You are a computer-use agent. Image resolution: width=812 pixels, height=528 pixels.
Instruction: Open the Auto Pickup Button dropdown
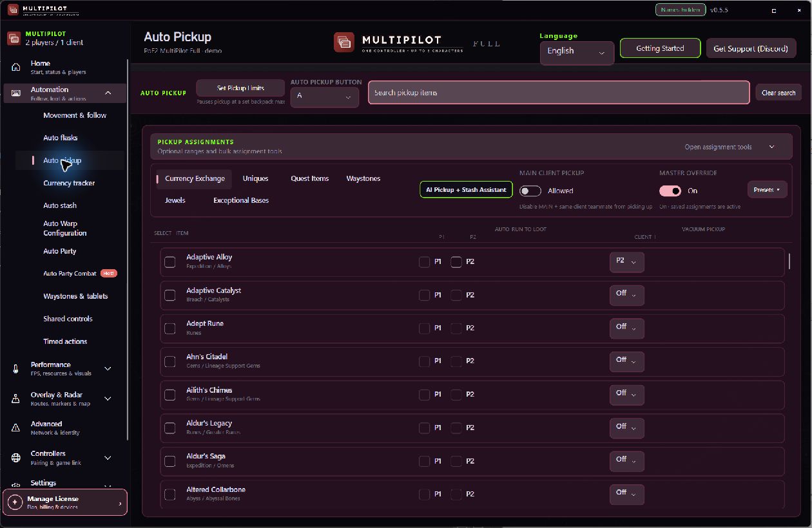tap(324, 97)
